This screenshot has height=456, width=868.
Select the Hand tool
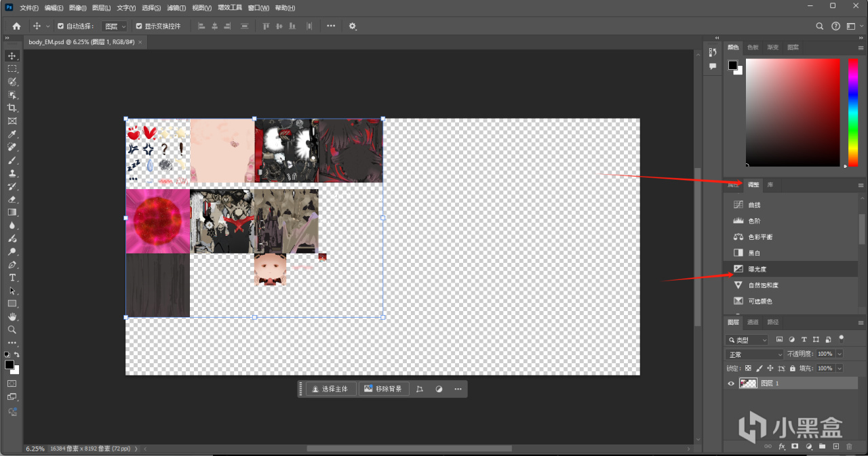point(12,316)
